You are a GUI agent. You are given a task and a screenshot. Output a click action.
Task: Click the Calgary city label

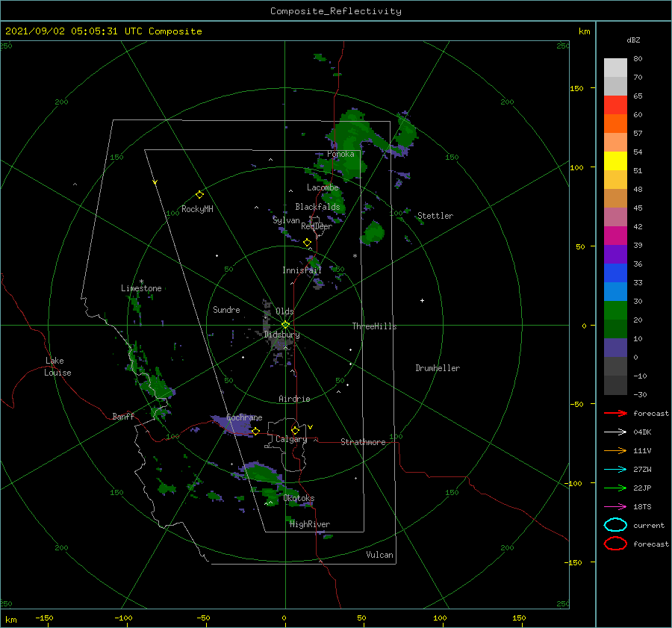click(291, 439)
